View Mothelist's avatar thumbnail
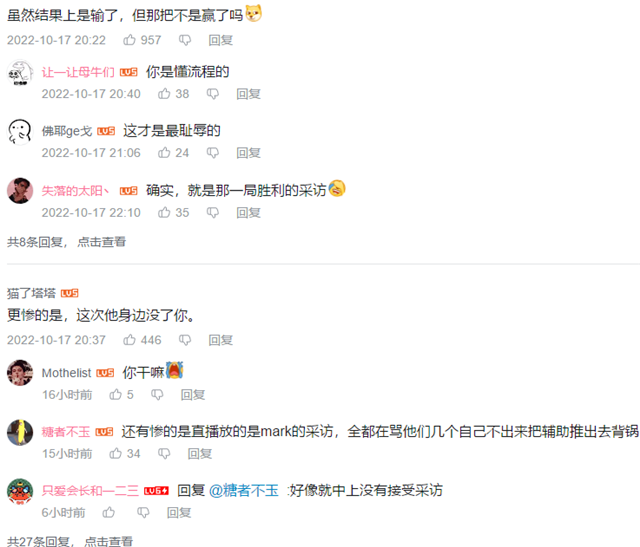Image resolution: width=640 pixels, height=547 pixels. point(20,373)
